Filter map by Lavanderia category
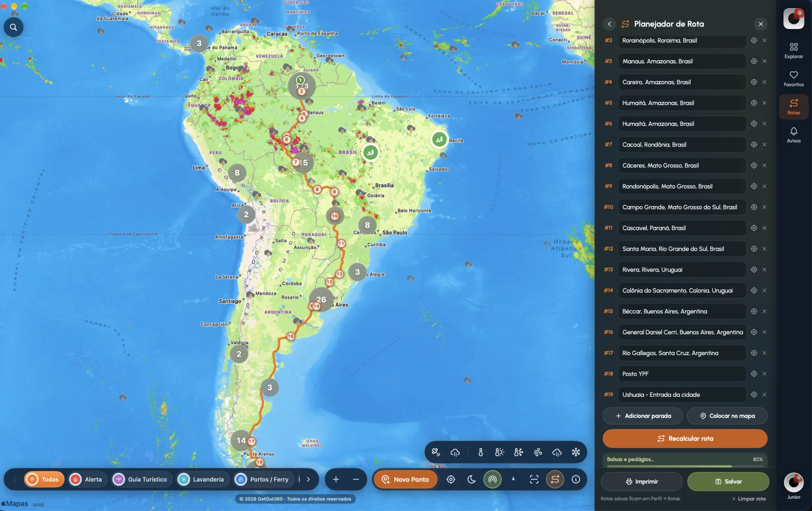This screenshot has width=812, height=511. point(202,480)
